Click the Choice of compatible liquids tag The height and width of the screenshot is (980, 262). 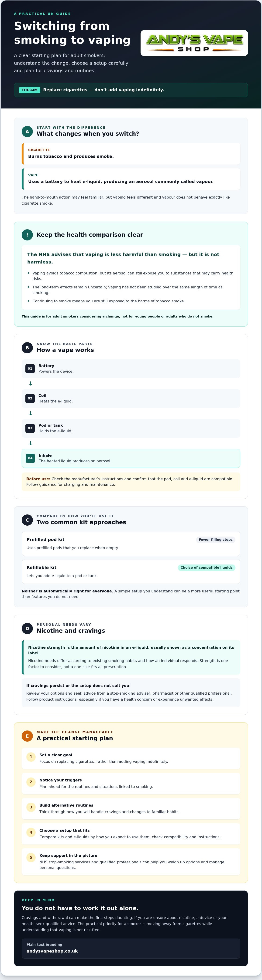coord(206,567)
